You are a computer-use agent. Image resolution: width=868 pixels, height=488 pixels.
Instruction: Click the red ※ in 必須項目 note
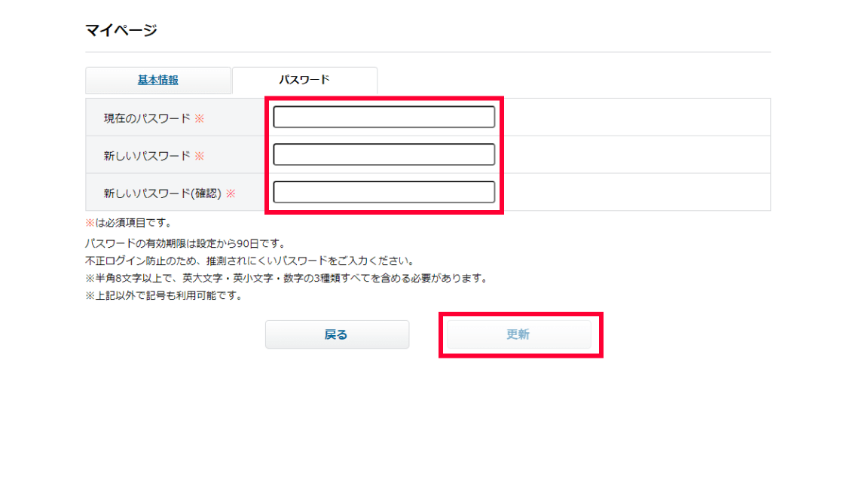click(90, 223)
